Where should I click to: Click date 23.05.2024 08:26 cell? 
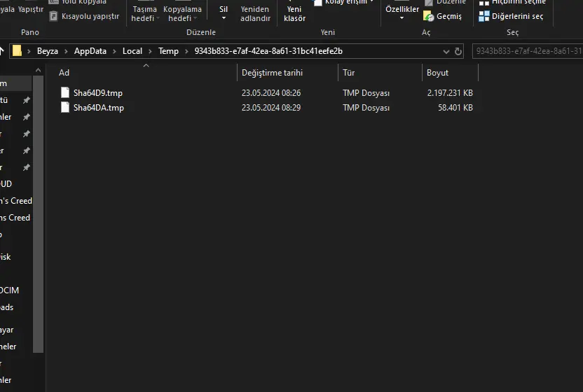(x=271, y=93)
